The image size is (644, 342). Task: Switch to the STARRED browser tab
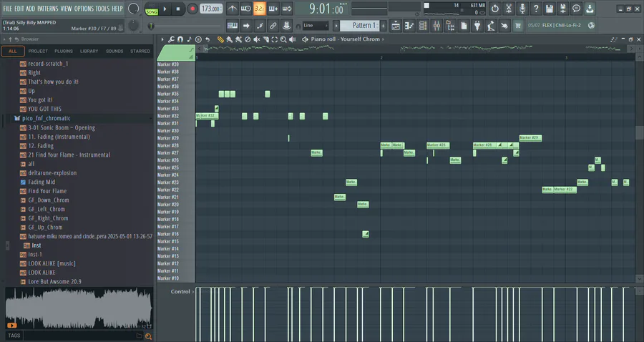140,52
